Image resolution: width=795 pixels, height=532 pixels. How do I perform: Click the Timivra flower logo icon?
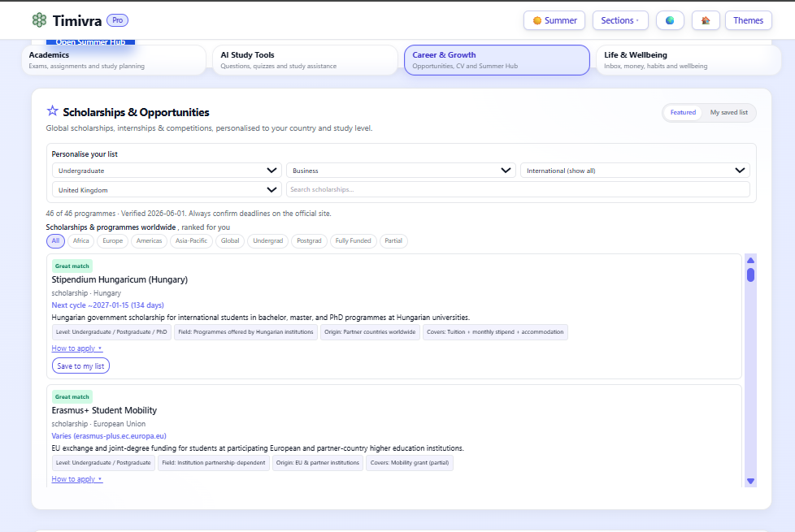click(x=39, y=20)
